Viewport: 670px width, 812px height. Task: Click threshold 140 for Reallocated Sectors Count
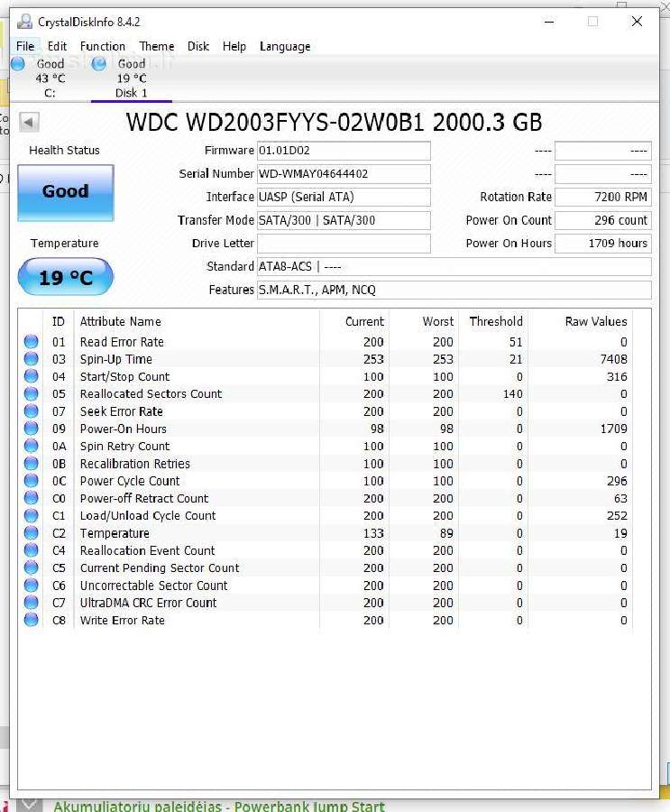(x=512, y=393)
